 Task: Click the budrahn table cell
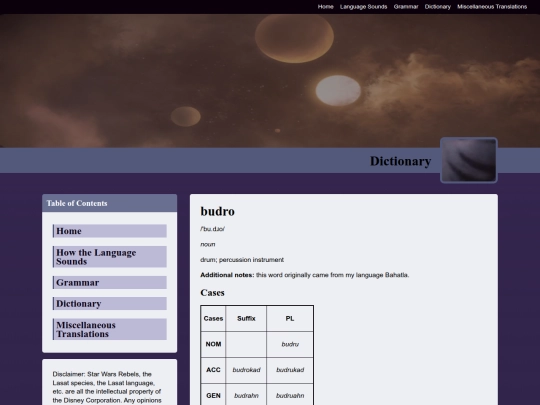click(246, 396)
